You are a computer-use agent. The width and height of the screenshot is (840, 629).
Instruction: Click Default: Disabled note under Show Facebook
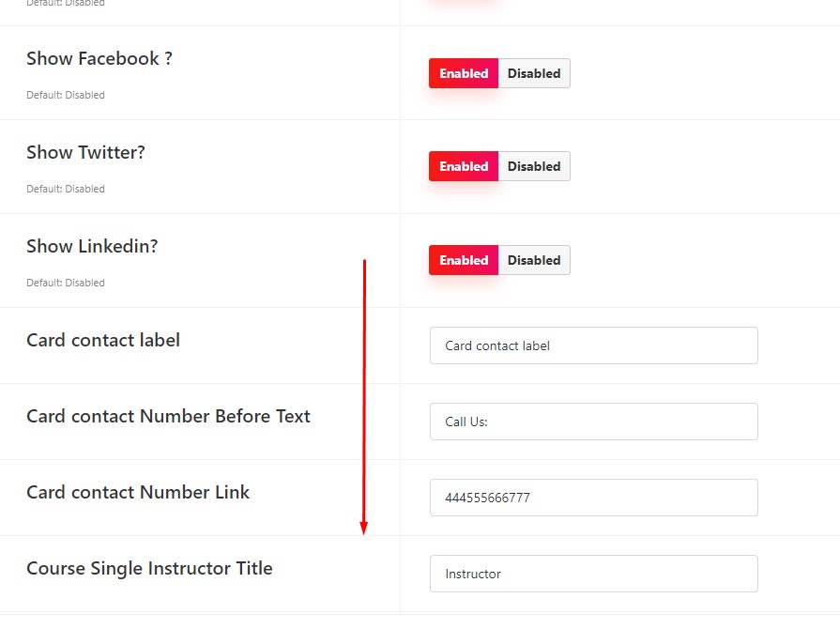pos(66,96)
